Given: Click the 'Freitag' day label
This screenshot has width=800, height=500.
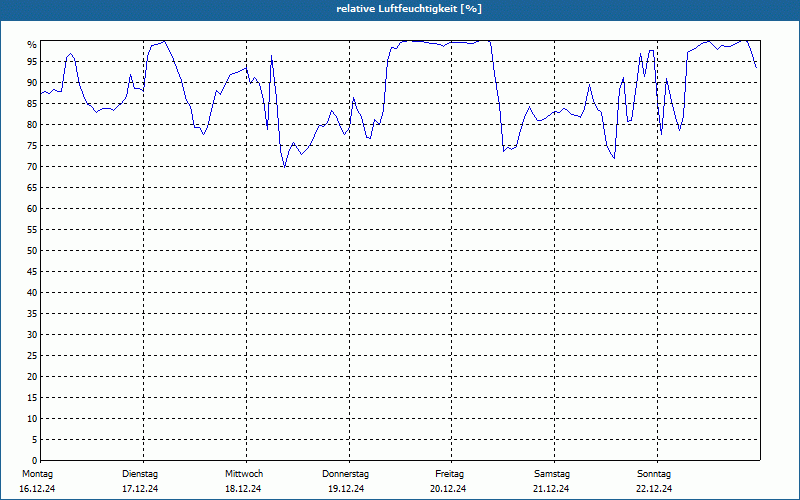Looking at the screenshot, I should pyautogui.click(x=449, y=474).
